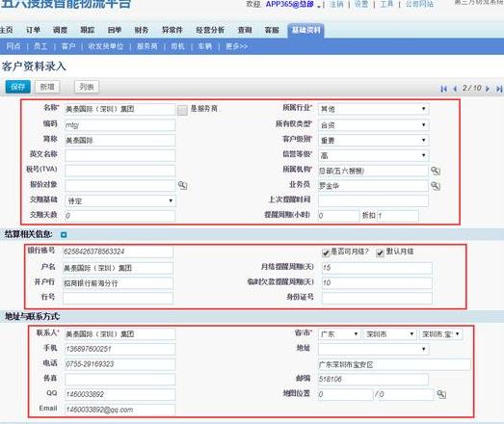Uncheck the 是否可月结 checkbox
The height and width of the screenshot is (424, 504).
click(326, 252)
